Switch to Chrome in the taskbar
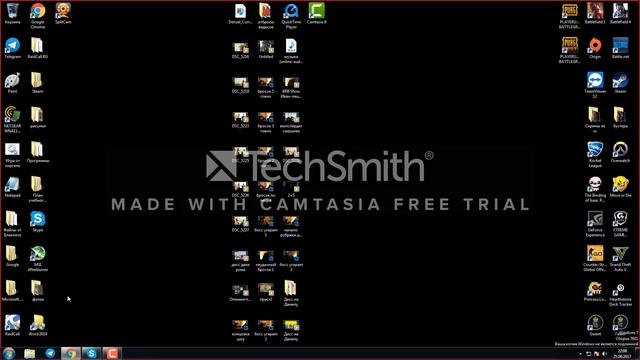Viewport: 640px width, 360px height. point(71,353)
